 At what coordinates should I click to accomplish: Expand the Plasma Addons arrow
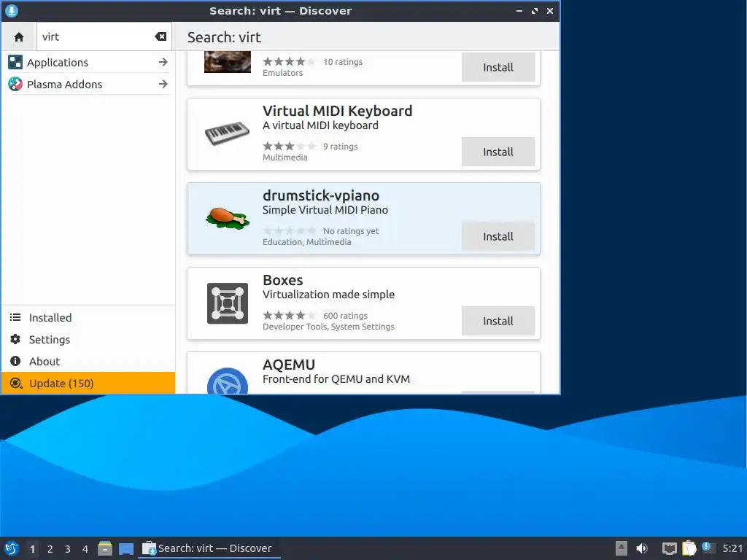click(x=163, y=85)
